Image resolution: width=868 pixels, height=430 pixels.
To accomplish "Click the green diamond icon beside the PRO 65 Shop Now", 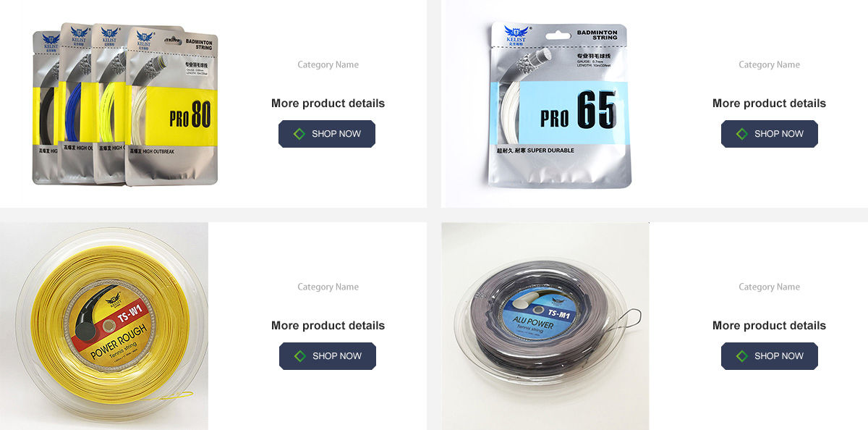I will [x=741, y=134].
